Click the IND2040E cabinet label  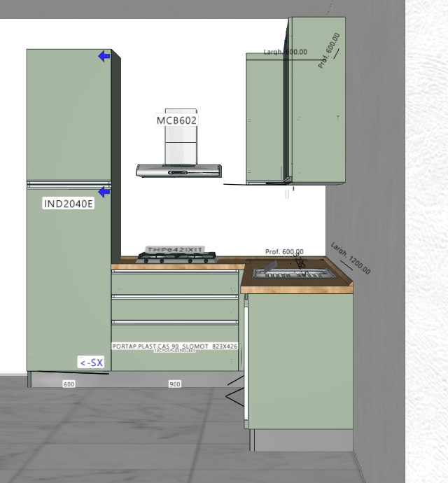coord(68,204)
